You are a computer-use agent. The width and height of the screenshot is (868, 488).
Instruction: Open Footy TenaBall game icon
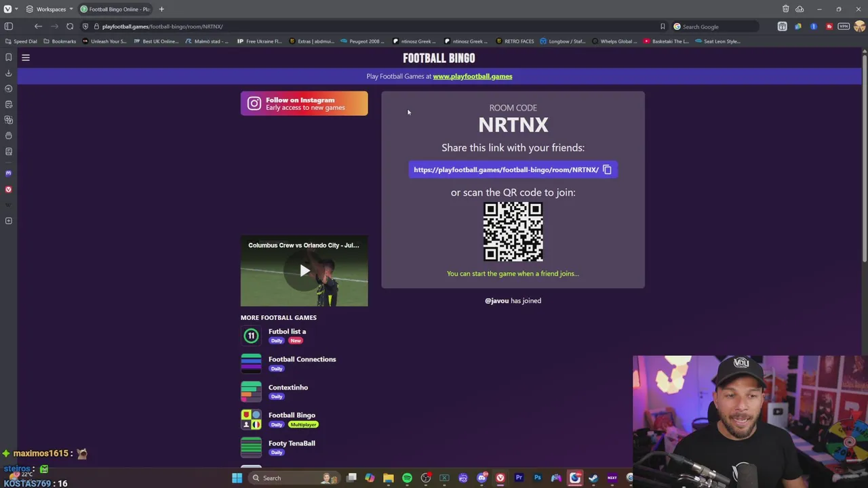[251, 447]
